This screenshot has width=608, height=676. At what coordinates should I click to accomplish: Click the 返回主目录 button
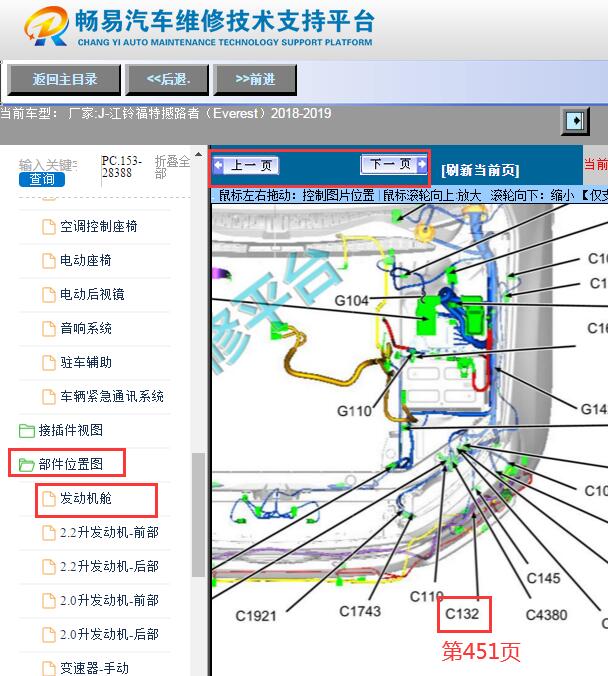pyautogui.click(x=64, y=79)
